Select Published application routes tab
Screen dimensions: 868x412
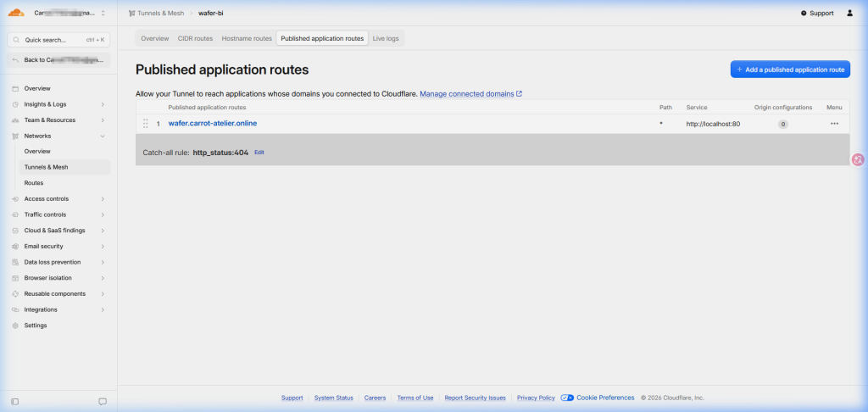tap(322, 38)
